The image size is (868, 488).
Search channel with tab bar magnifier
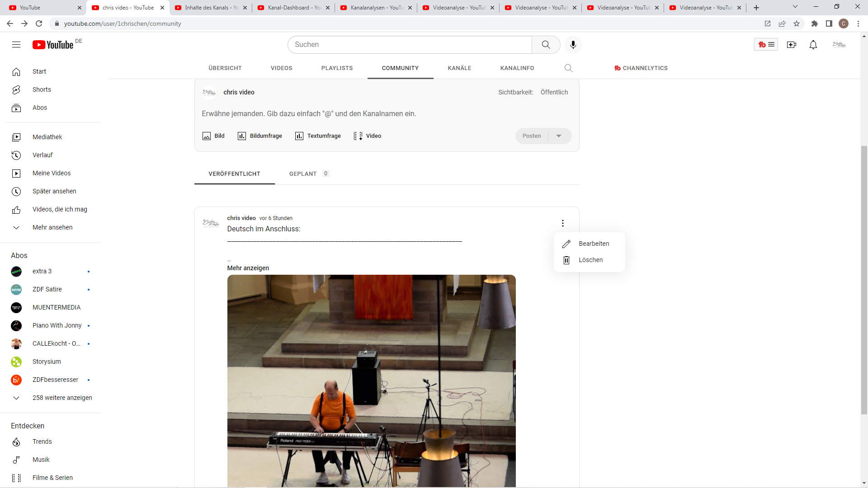(x=568, y=68)
